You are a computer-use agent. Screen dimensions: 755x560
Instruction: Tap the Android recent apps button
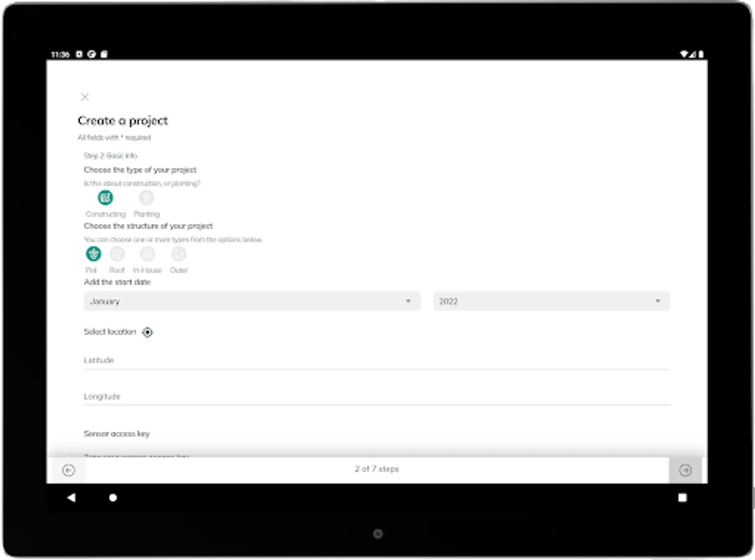click(x=683, y=498)
